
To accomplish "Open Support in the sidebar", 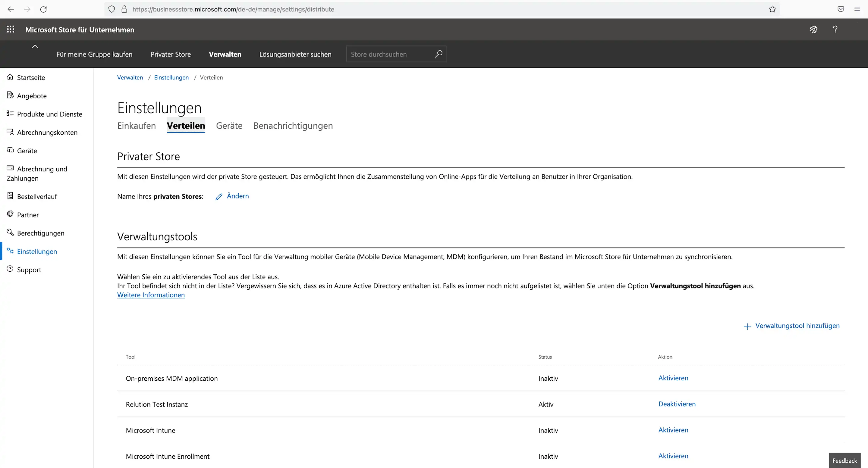I will tap(29, 270).
